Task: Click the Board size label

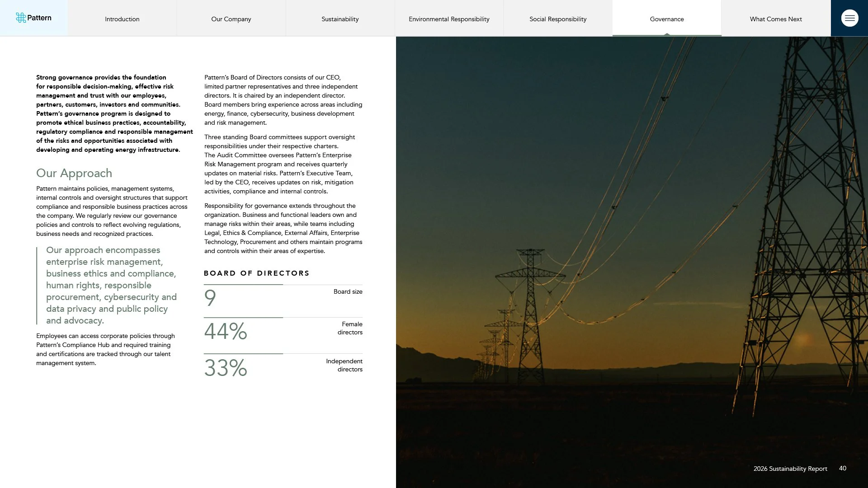Action: [x=348, y=292]
